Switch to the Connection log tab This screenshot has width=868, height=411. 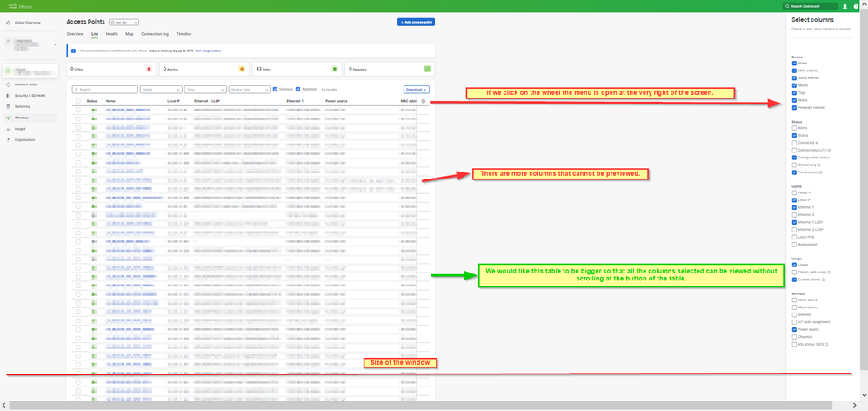155,34
